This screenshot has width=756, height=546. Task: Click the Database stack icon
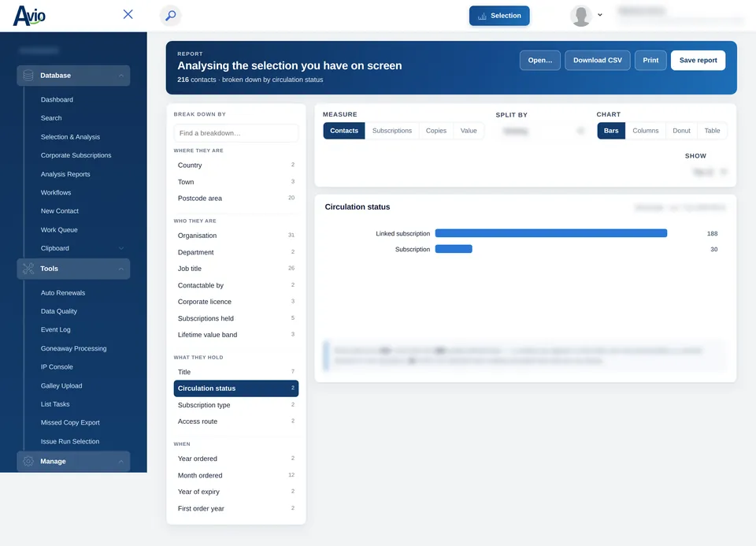click(28, 76)
